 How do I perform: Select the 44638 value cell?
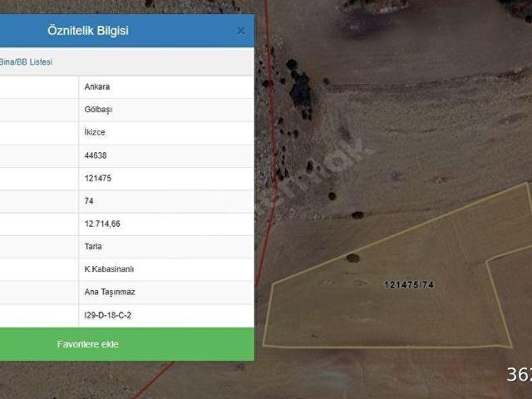(x=166, y=155)
